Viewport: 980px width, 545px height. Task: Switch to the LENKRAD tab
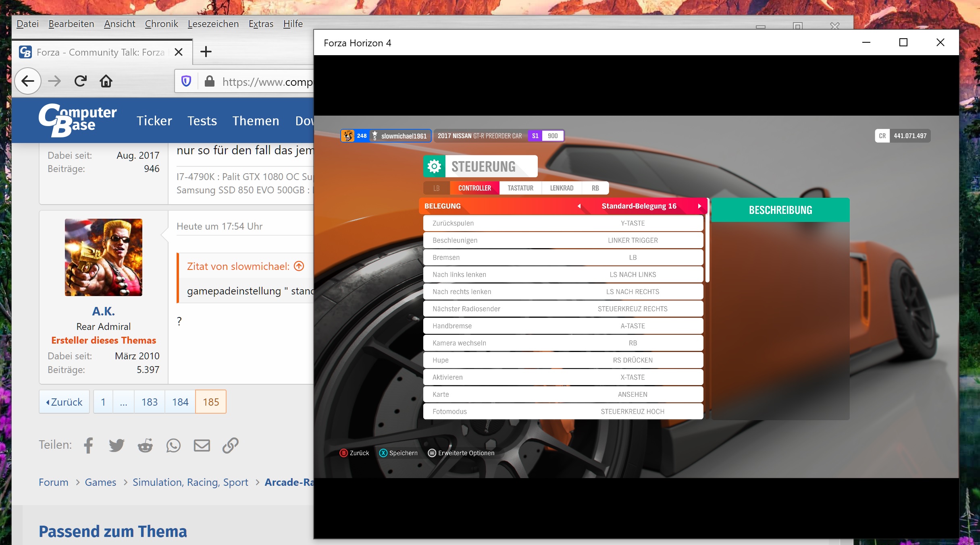coord(561,188)
